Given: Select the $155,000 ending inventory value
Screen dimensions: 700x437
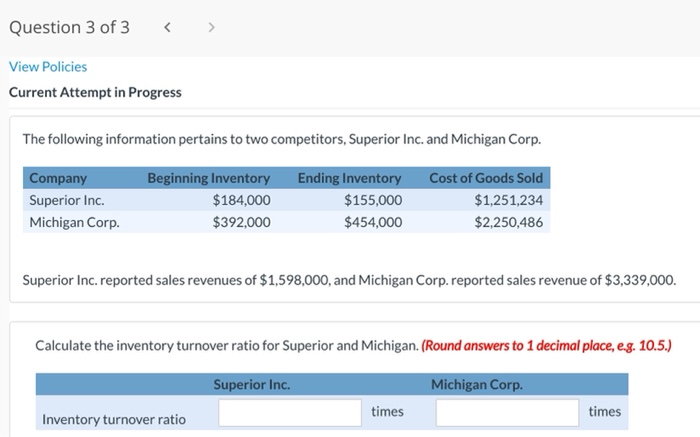Looking at the screenshot, I should pos(373,200).
